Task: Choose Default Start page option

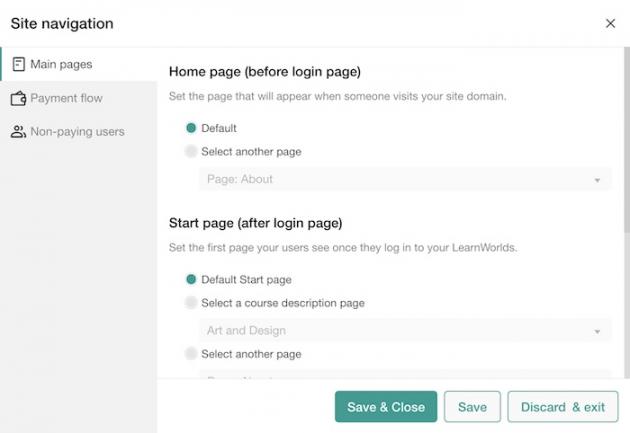Action: tap(191, 279)
